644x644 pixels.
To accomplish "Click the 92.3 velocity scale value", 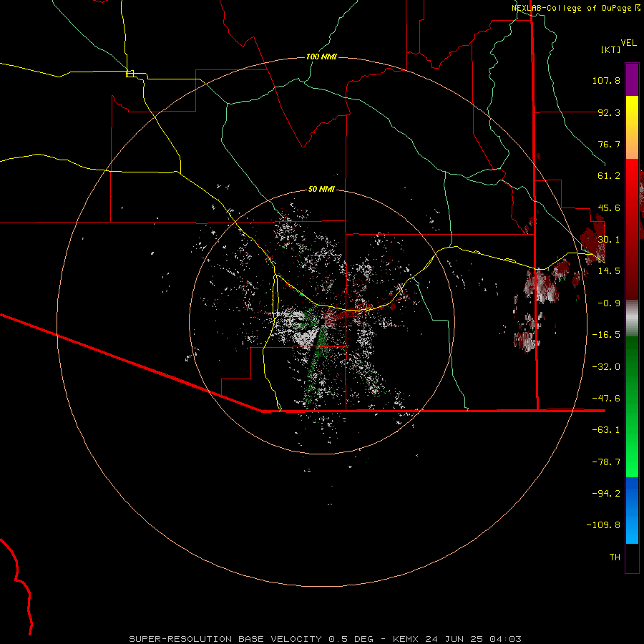I will (609, 112).
